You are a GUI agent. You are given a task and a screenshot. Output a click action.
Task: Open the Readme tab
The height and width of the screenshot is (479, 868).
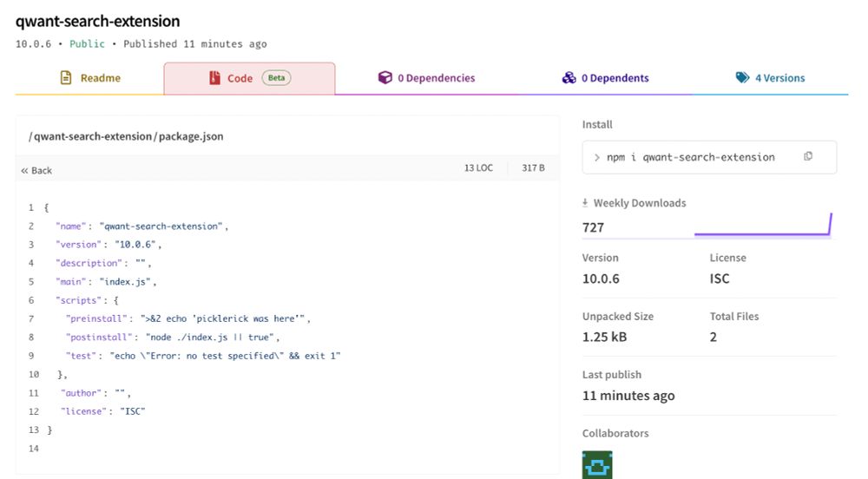point(89,78)
